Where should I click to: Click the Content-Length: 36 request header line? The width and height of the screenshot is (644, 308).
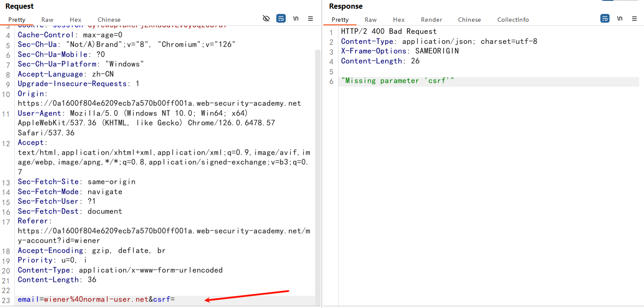coord(57,280)
